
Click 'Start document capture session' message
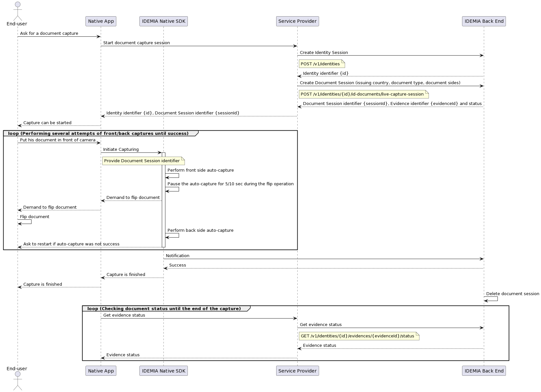(x=136, y=43)
